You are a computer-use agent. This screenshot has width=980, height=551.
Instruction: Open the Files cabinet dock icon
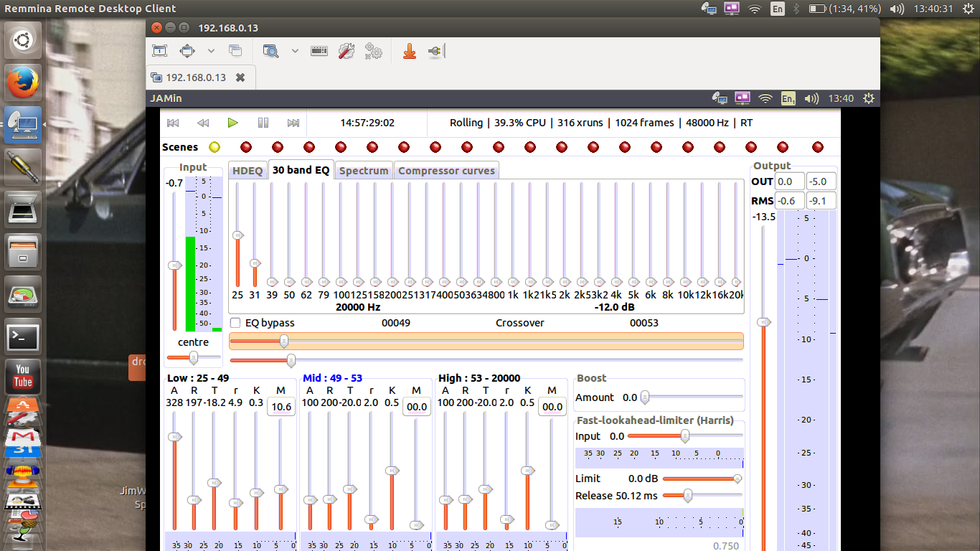[23, 253]
